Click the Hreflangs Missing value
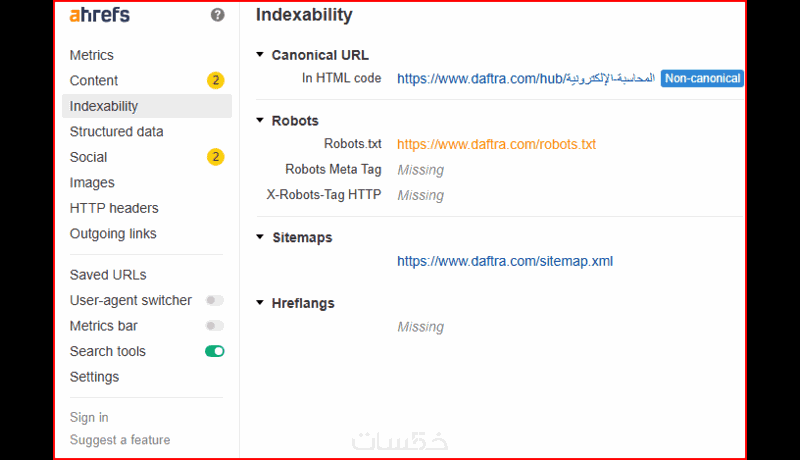Screen dimensions: 800x460 click(x=420, y=327)
